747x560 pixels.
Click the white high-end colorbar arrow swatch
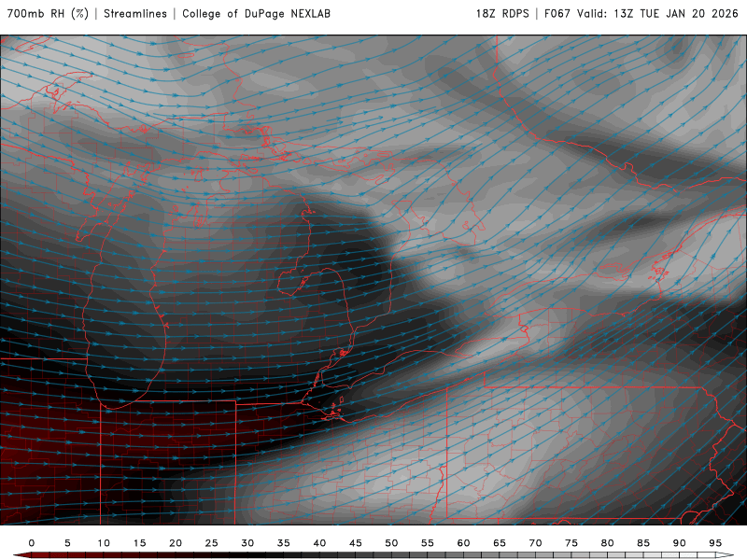pos(725,555)
